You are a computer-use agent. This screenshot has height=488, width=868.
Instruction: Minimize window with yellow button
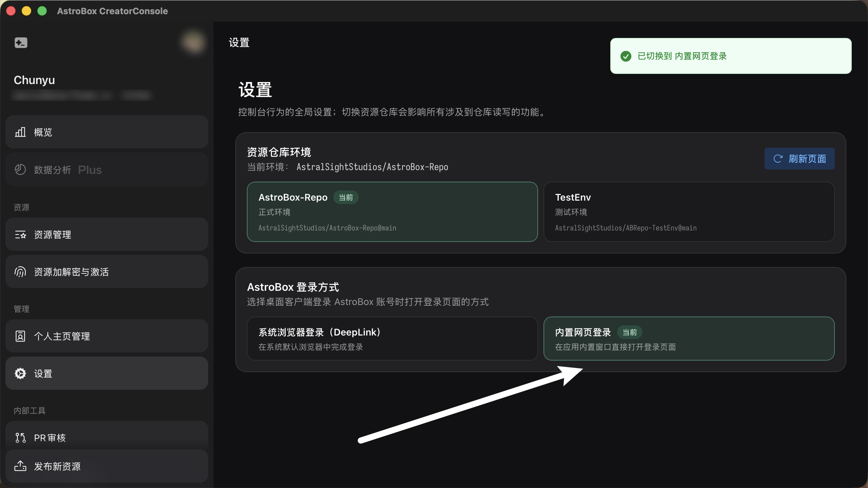pos(26,11)
